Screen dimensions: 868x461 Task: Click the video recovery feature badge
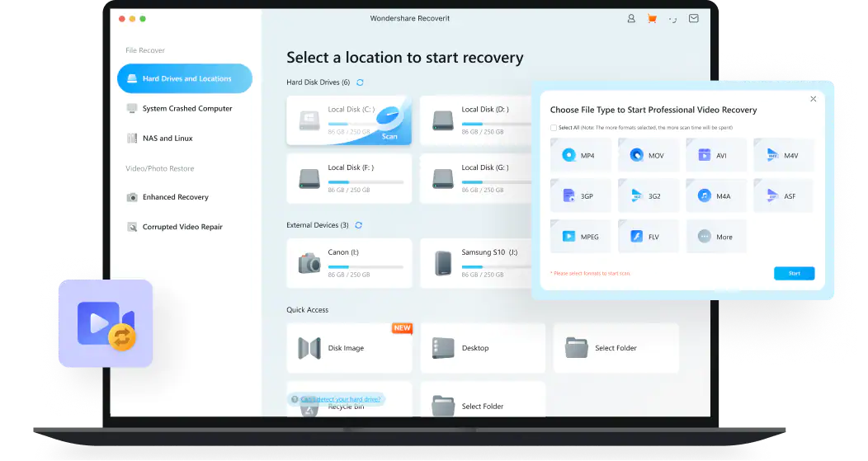tap(106, 323)
